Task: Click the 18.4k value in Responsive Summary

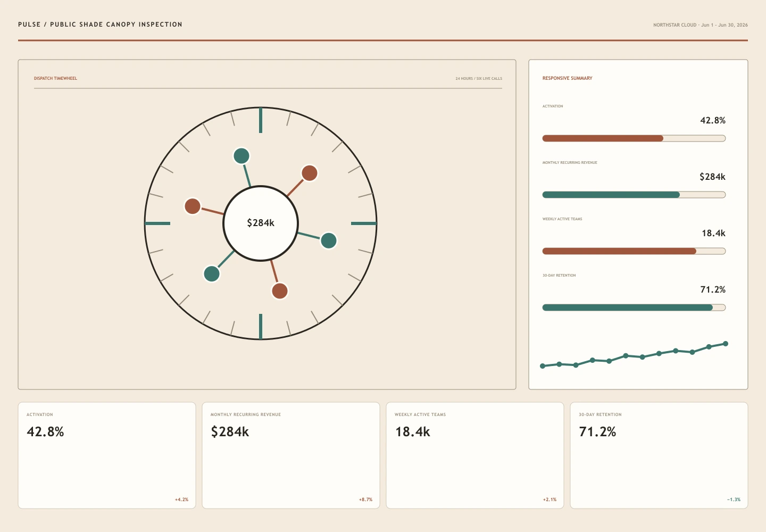Action: [713, 233]
